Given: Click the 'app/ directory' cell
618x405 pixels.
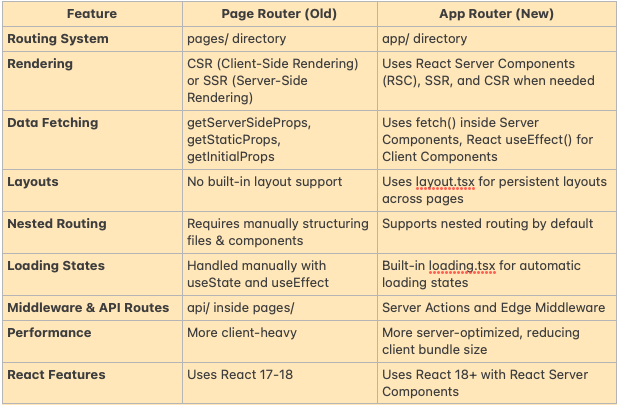Looking at the screenshot, I should pos(497,39).
